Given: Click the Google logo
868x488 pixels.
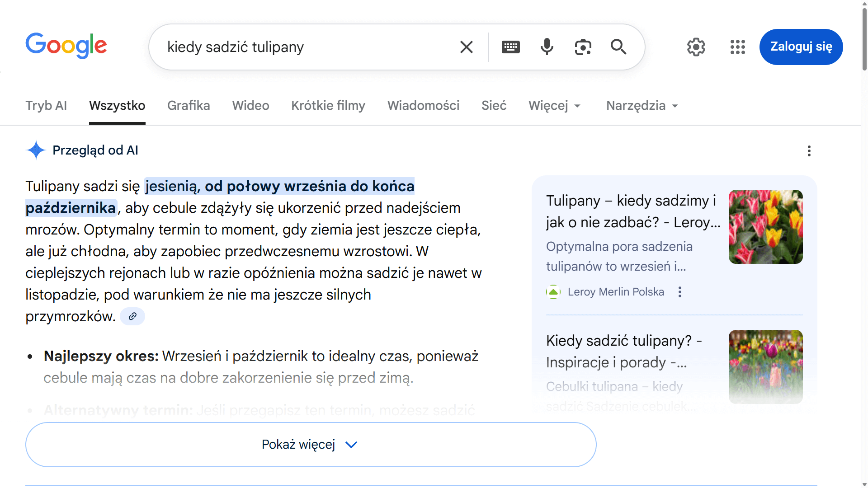Looking at the screenshot, I should [66, 46].
